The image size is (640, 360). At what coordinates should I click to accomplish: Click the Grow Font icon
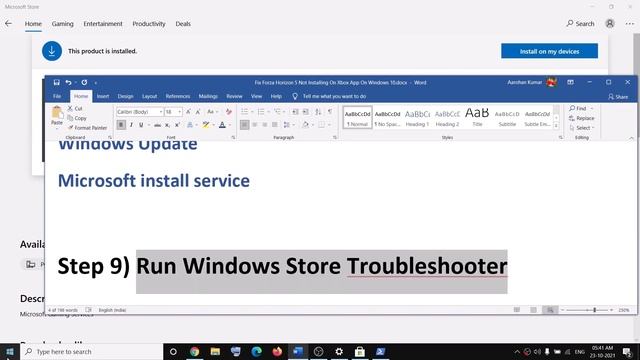pos(188,111)
